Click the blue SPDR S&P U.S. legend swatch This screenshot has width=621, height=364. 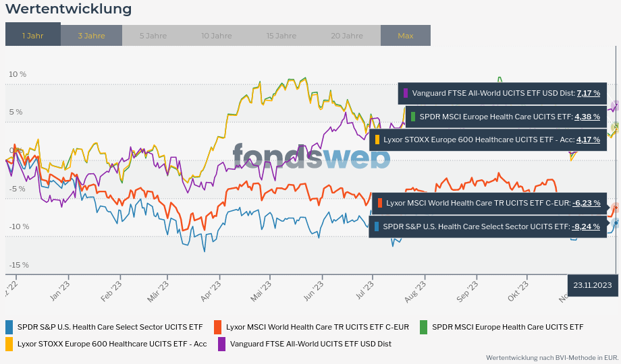(x=9, y=327)
